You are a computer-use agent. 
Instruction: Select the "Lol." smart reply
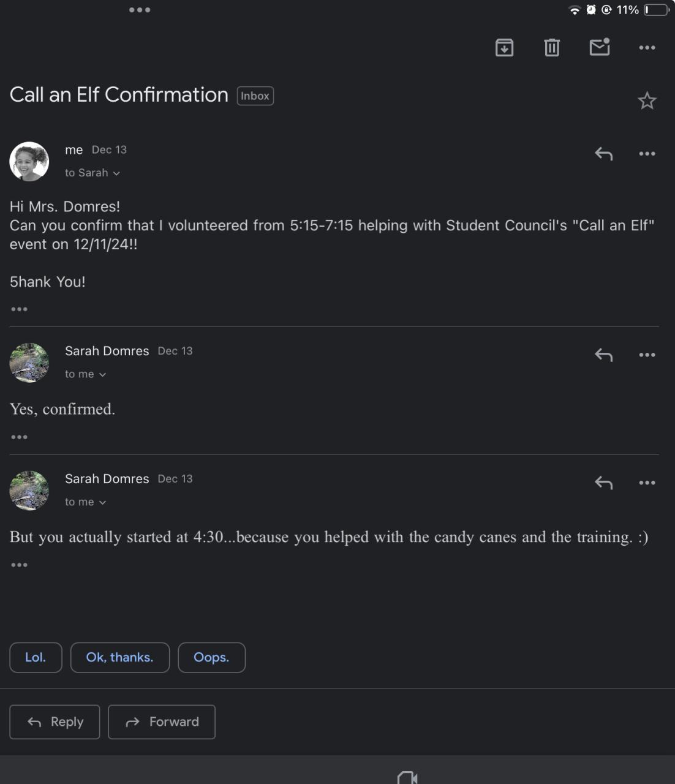(36, 657)
